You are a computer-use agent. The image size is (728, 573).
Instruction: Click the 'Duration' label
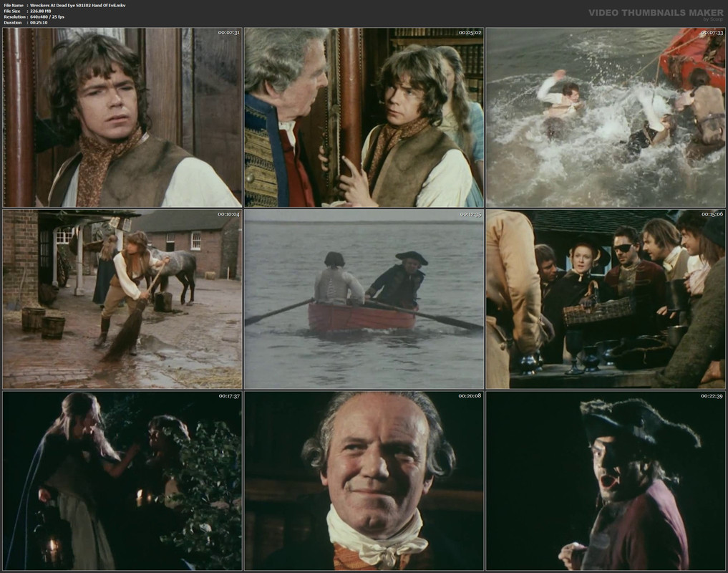pos(13,22)
